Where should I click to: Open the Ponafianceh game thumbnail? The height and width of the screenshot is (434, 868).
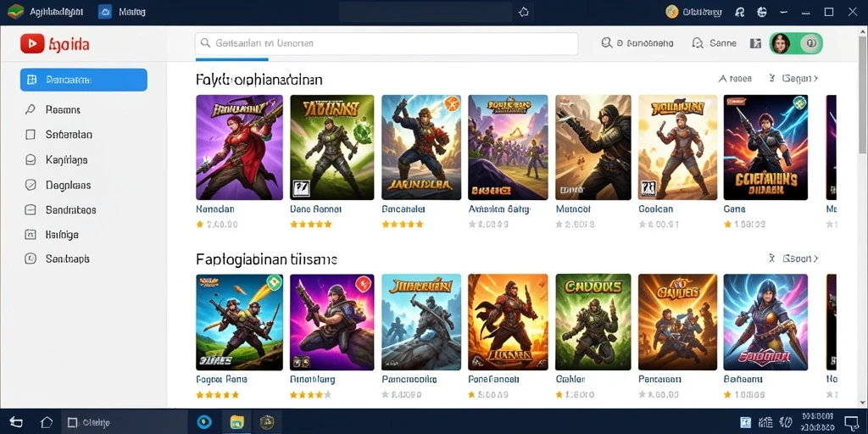click(x=508, y=322)
